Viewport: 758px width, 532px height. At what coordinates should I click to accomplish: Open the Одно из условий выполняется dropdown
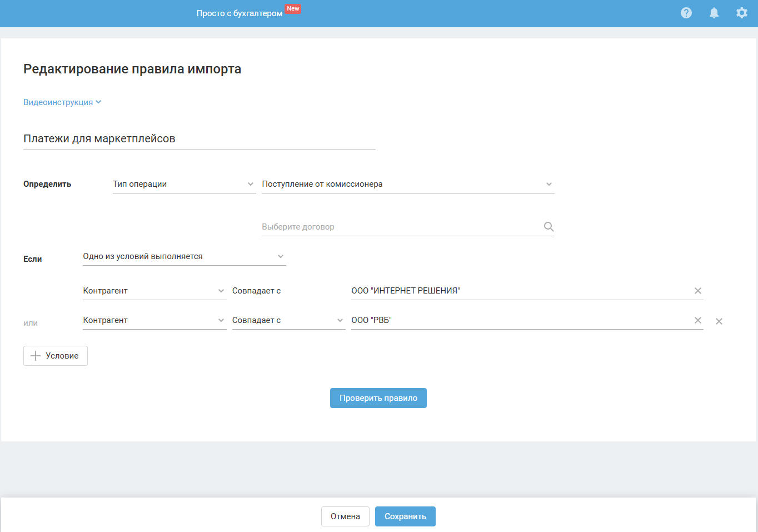click(x=184, y=256)
